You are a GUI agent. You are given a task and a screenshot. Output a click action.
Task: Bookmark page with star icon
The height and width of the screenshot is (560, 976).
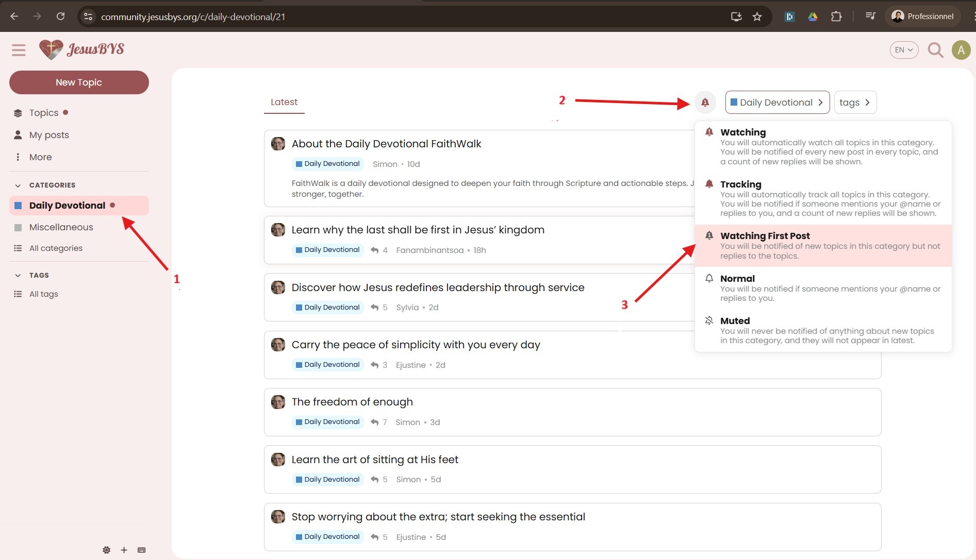click(x=757, y=16)
